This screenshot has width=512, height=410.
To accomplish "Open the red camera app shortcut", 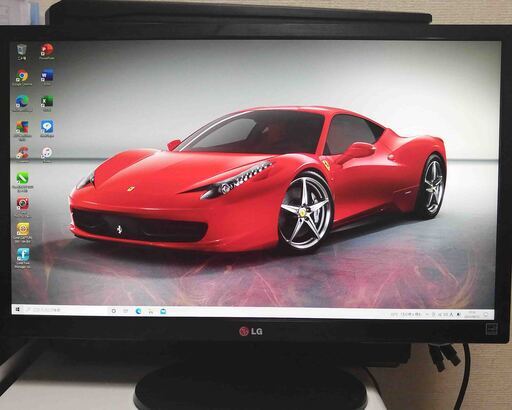I will [22, 207].
